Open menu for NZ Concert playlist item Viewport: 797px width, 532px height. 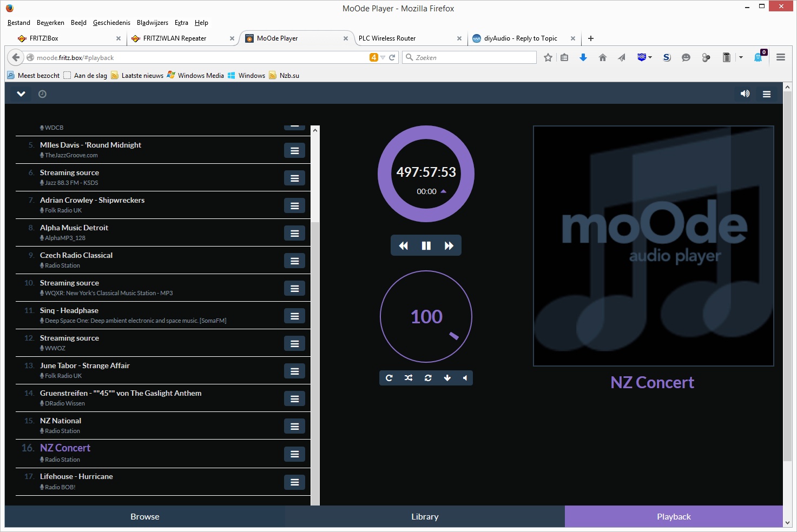coord(295,454)
